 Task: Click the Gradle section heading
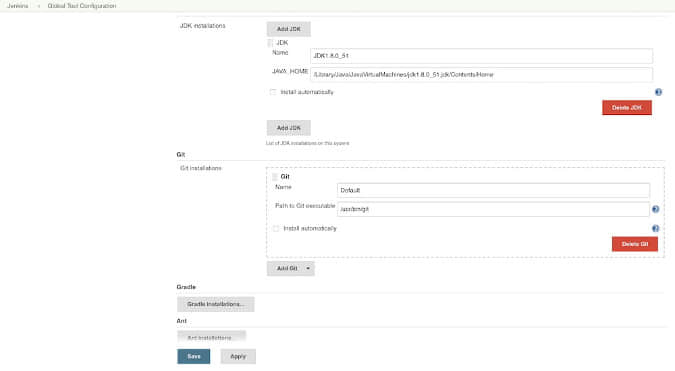[186, 287]
